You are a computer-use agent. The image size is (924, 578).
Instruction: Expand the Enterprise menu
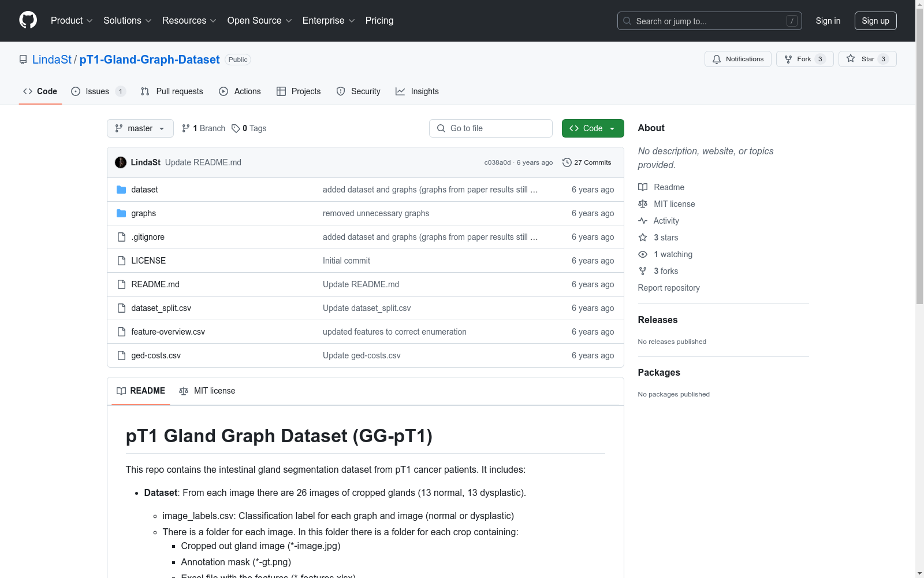click(x=329, y=20)
